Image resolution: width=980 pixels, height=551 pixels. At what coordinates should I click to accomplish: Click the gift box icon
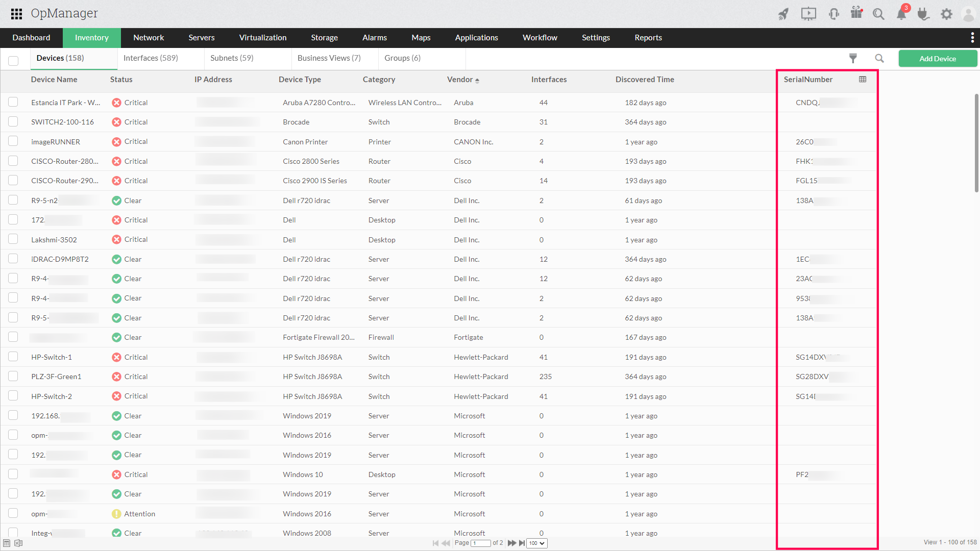[856, 13]
